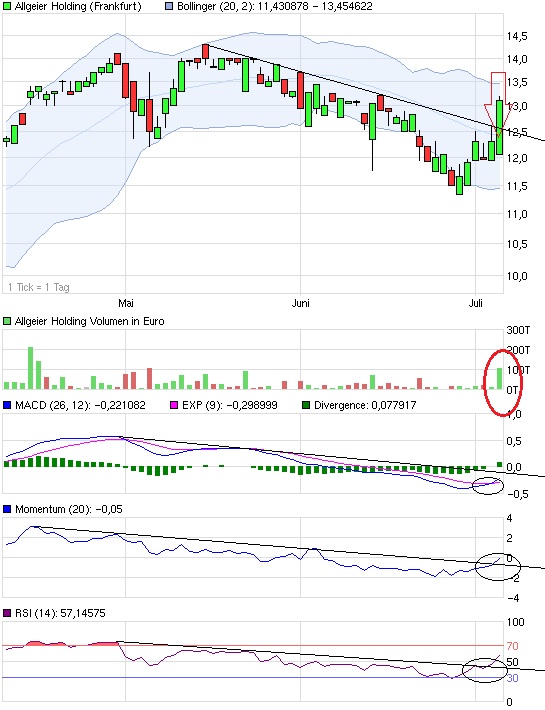
Task: Click the 'Divergence: 0,077917' label
Action: click(x=365, y=405)
